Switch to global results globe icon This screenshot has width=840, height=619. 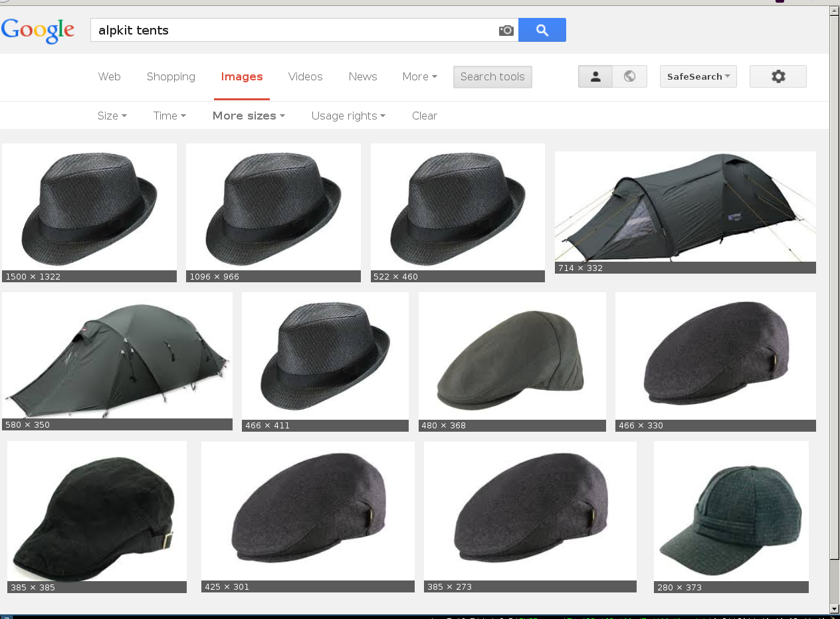629,76
